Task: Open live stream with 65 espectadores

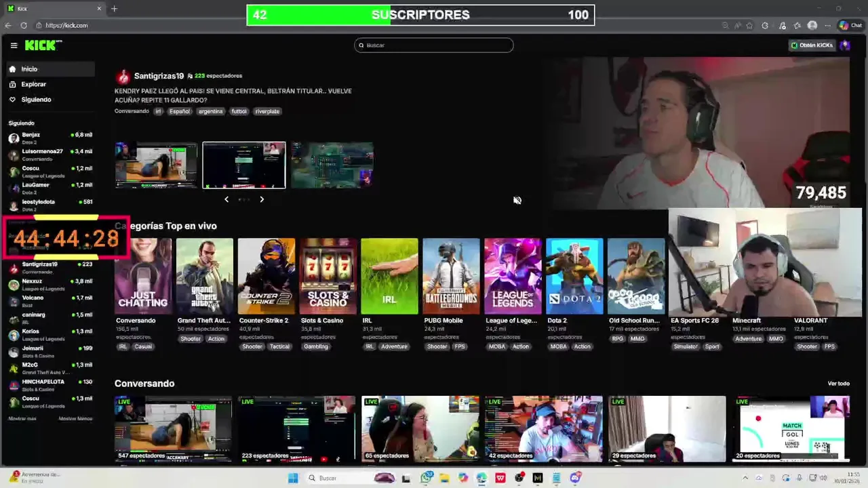Action: tap(420, 429)
